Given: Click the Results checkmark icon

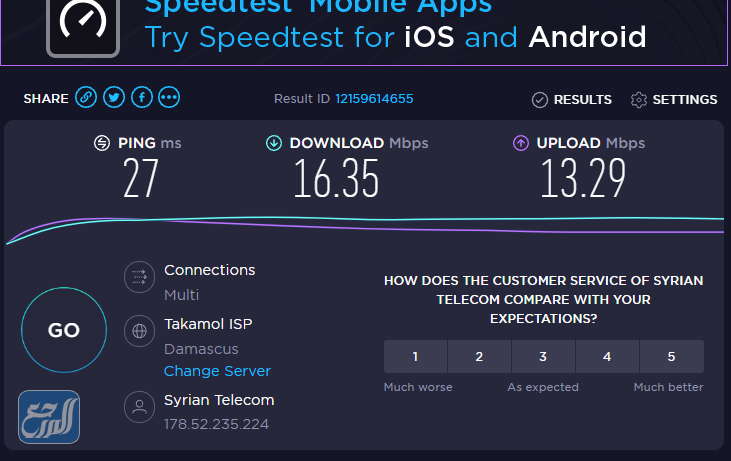Looking at the screenshot, I should click(539, 100).
